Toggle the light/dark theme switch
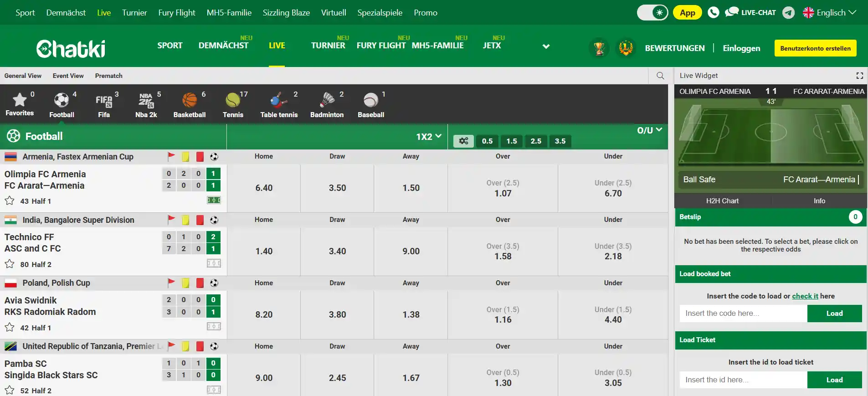This screenshot has height=396, width=868. coord(652,13)
